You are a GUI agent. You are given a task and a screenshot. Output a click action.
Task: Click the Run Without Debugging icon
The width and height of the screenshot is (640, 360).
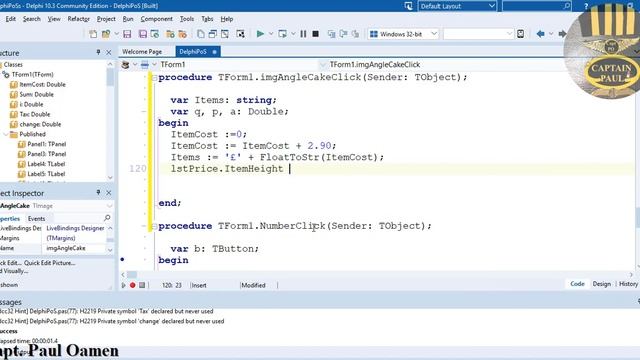point(282,34)
